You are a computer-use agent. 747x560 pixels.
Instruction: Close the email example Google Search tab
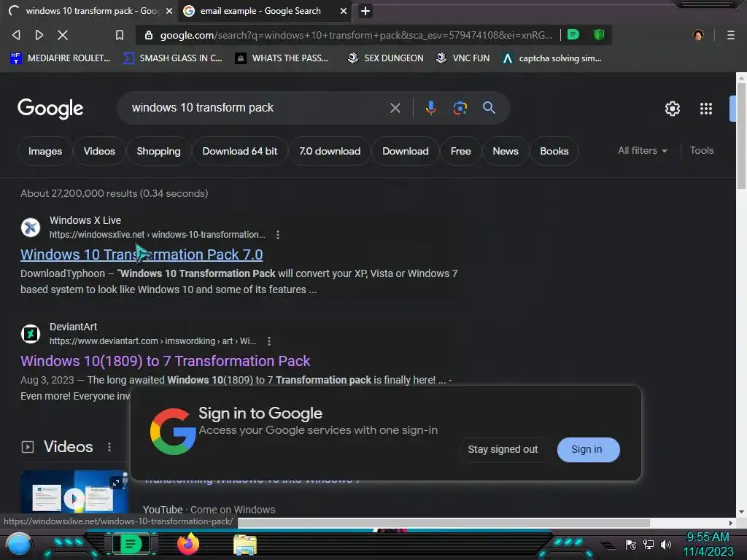pyautogui.click(x=343, y=11)
